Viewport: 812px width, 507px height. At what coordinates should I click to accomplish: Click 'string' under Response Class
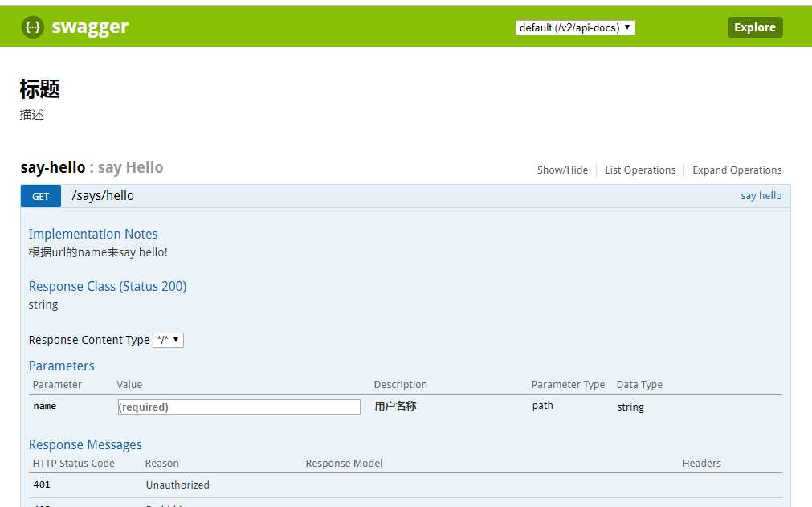pos(43,305)
